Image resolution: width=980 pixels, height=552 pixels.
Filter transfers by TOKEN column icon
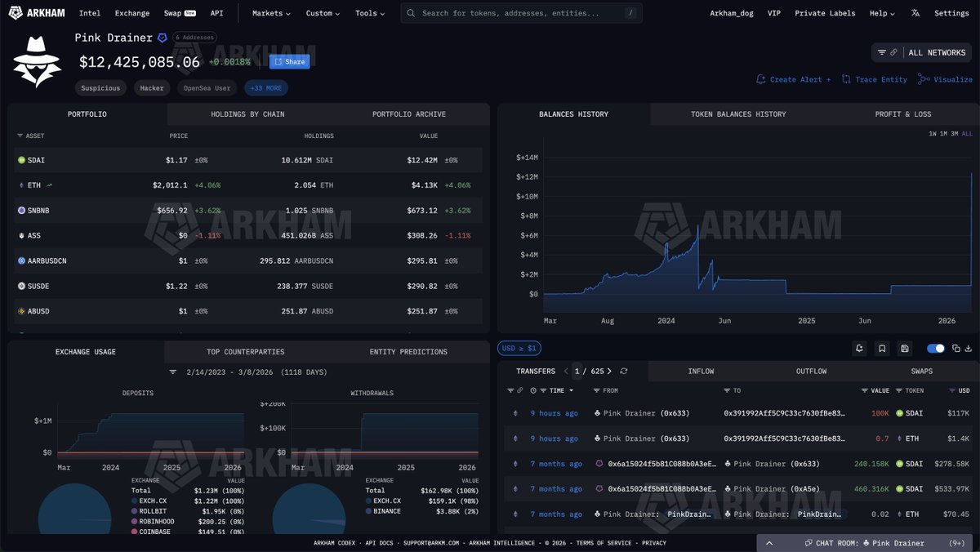pyautogui.click(x=899, y=391)
